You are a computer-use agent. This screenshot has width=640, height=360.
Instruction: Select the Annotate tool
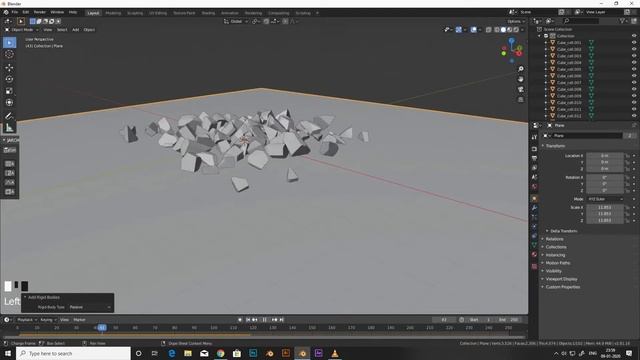coord(9,116)
